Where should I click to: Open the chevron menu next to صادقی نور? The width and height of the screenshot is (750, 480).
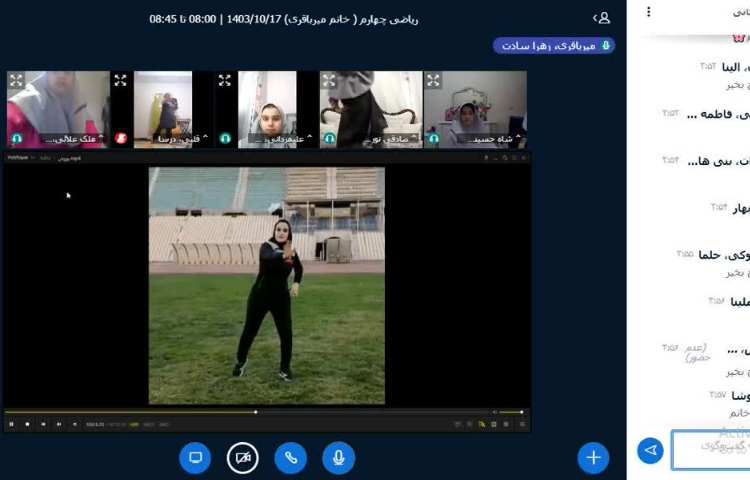[x=414, y=137]
